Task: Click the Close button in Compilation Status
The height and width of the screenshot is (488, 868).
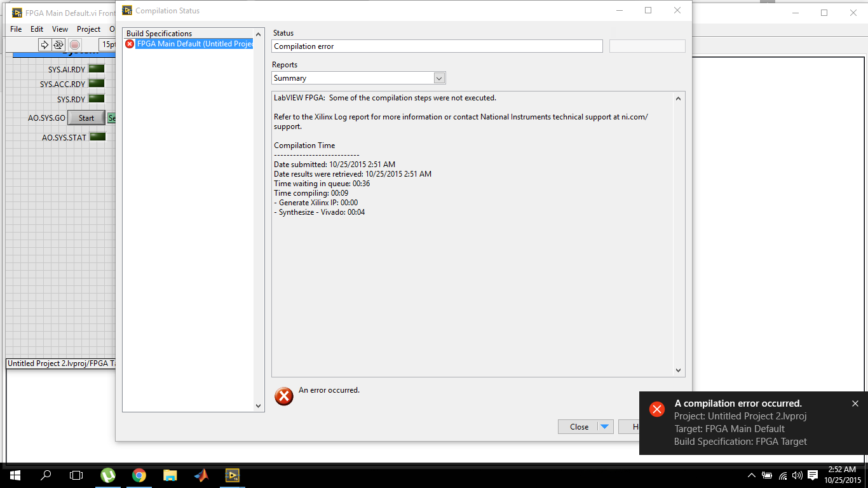Action: pyautogui.click(x=579, y=427)
